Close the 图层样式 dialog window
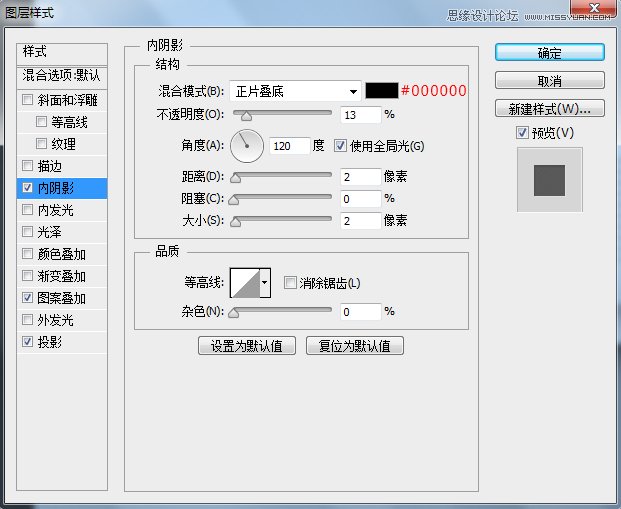Screen dimensions: 621x509 tap(593, 8)
